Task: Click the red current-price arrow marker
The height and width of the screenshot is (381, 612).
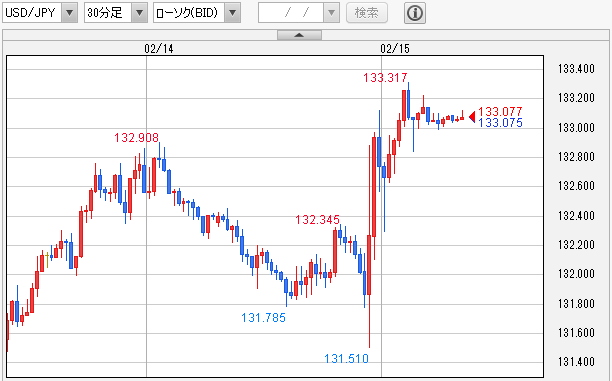Action: (472, 117)
